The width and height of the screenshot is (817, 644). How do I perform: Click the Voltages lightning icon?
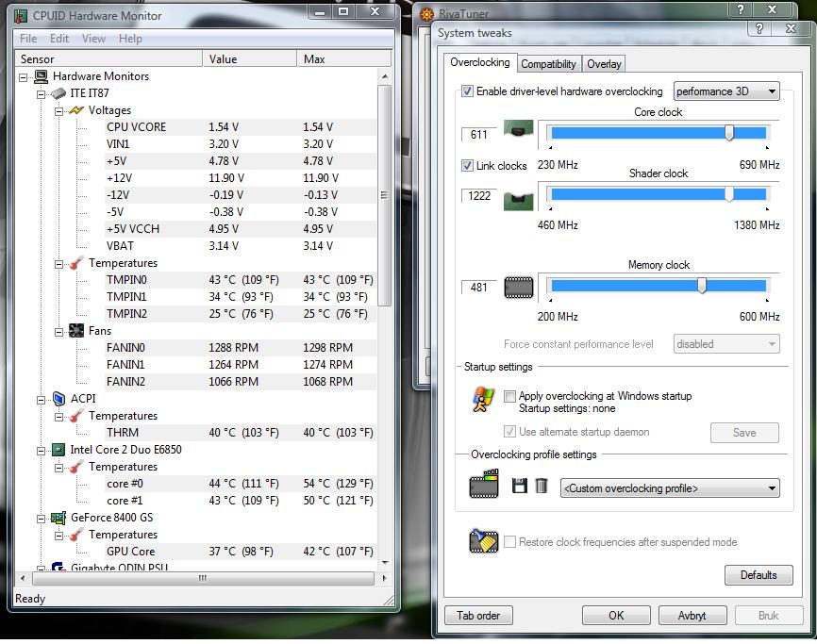(76, 110)
